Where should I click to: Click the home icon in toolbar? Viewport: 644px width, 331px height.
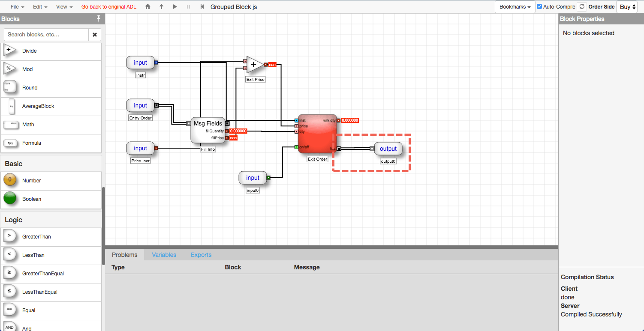148,7
